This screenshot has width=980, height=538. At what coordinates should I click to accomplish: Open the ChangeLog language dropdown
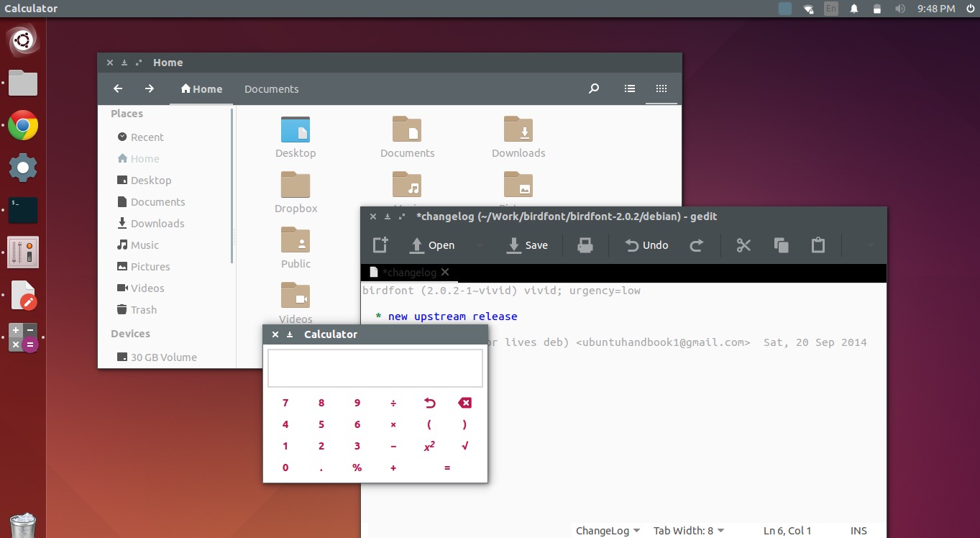pyautogui.click(x=606, y=530)
